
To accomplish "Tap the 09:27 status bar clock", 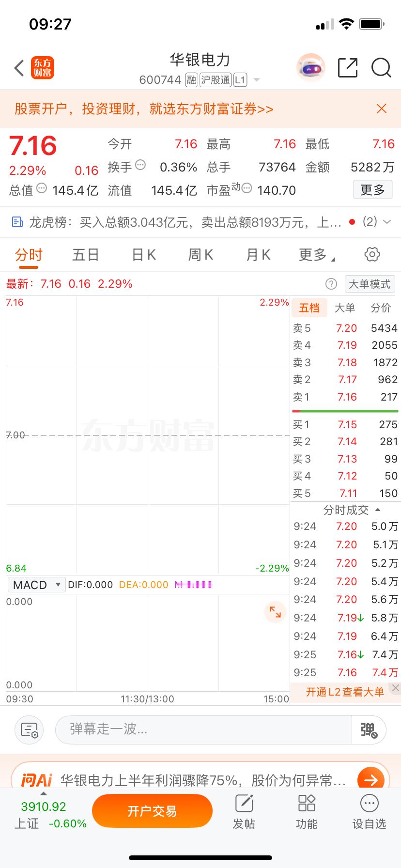I will tap(50, 24).
